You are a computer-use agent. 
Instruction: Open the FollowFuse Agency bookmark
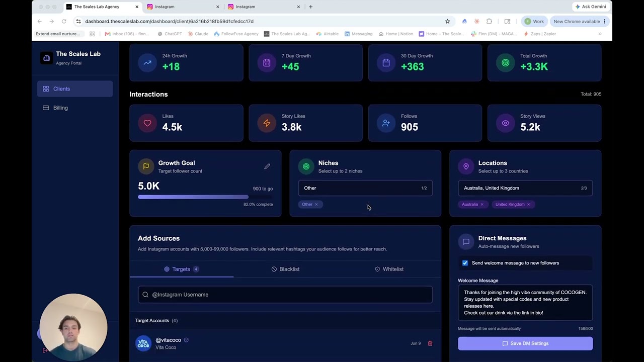pyautogui.click(x=236, y=34)
